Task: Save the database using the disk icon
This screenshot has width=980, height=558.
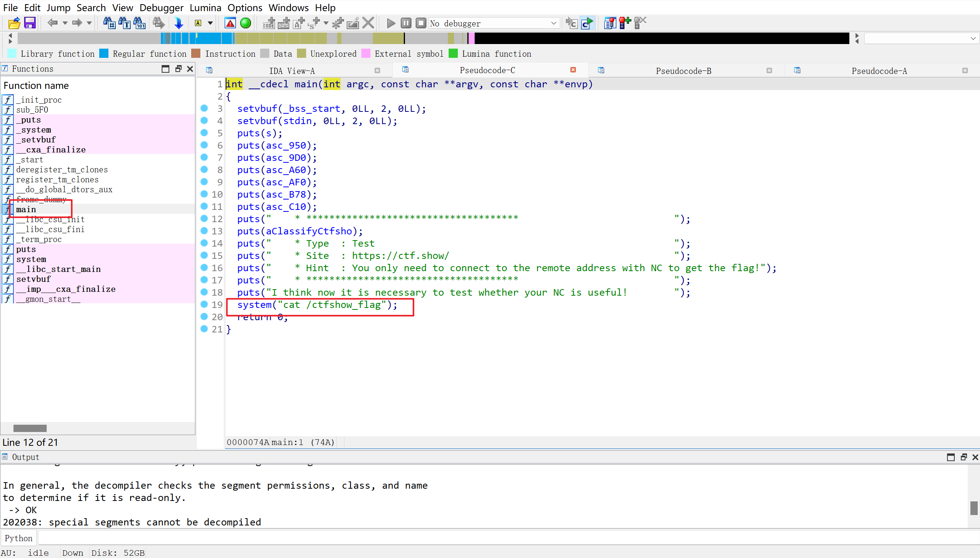Action: (x=29, y=23)
